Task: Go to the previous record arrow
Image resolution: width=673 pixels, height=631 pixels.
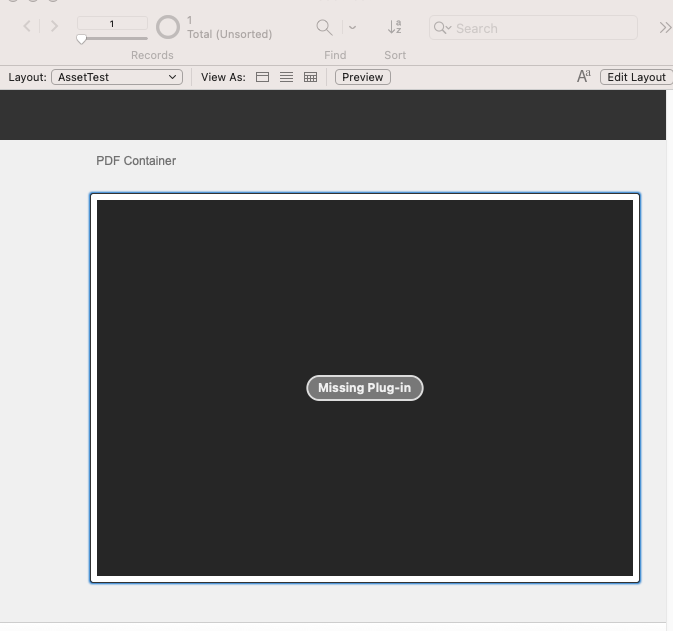Action: pos(27,26)
